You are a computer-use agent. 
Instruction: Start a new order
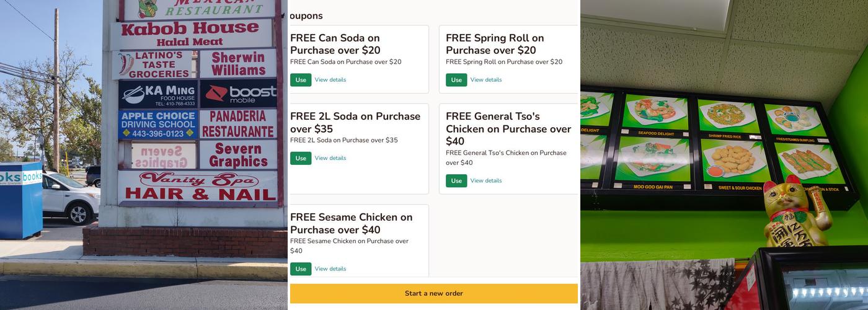tap(434, 293)
